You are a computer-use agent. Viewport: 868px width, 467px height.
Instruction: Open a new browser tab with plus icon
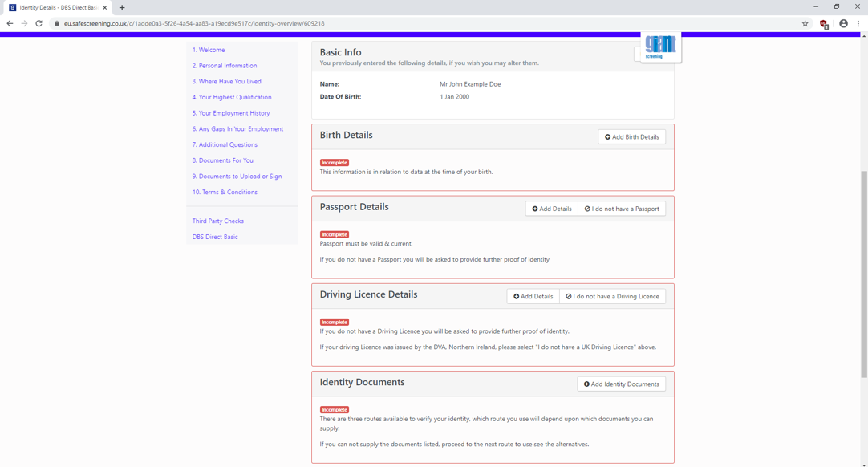click(122, 8)
